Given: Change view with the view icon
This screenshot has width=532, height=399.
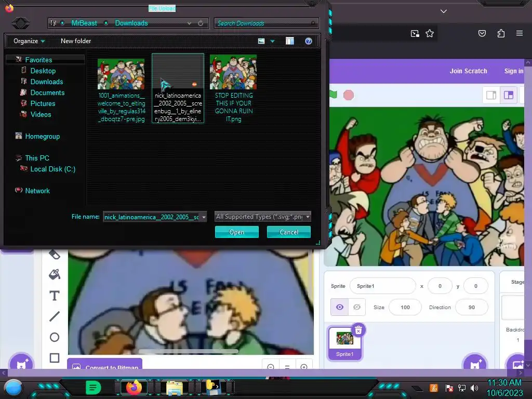Looking at the screenshot, I should point(261,41).
